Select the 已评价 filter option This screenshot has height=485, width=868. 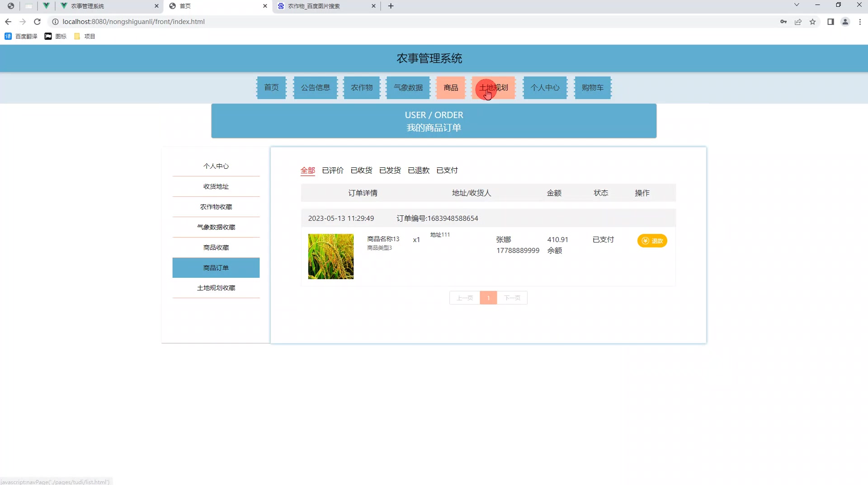pos(333,170)
